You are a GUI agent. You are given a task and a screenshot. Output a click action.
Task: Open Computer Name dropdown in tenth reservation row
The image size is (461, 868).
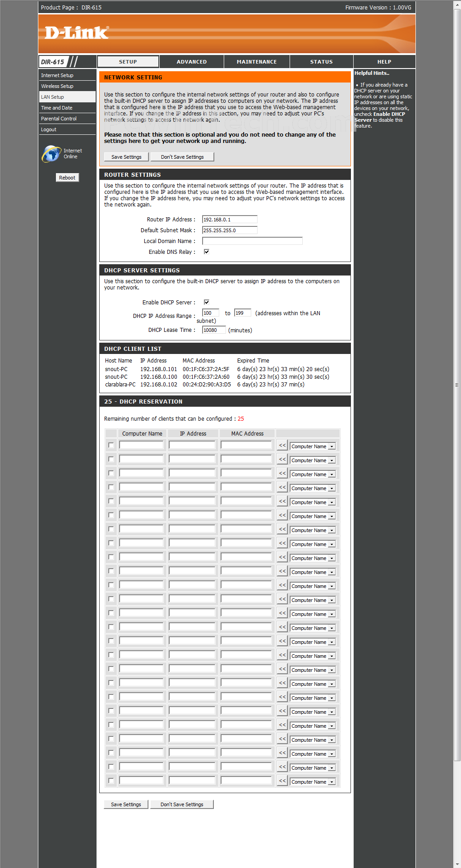point(313,572)
